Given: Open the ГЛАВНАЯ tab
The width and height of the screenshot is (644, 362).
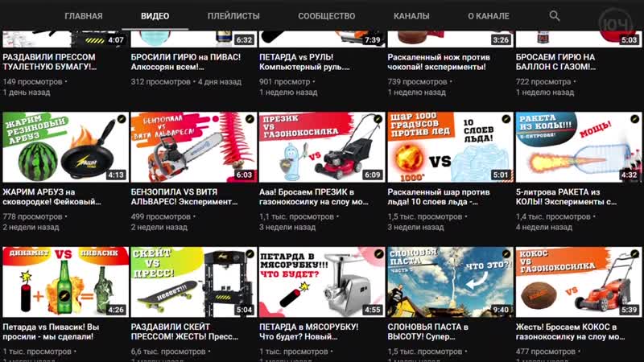Looking at the screenshot, I should click(84, 16).
